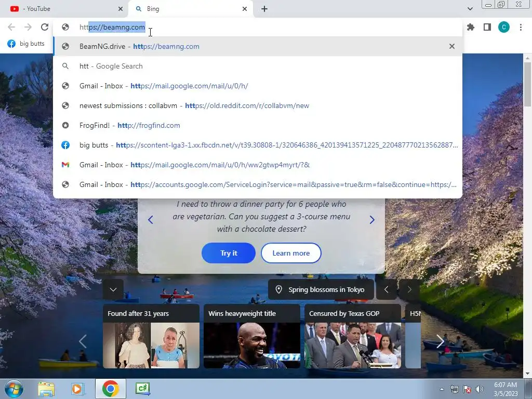The height and width of the screenshot is (399, 532).
Task: Choose the collabvm newest submissions suggestion
Action: (258, 105)
